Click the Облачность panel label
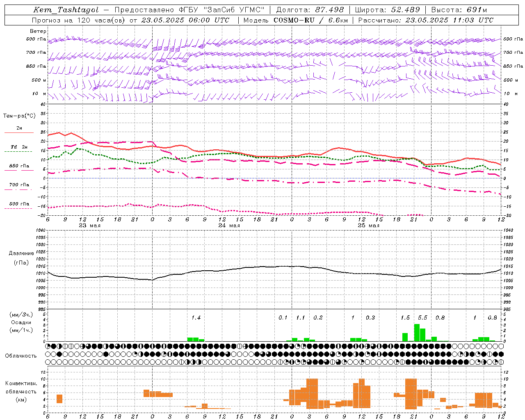525x420 pixels. coord(21,356)
